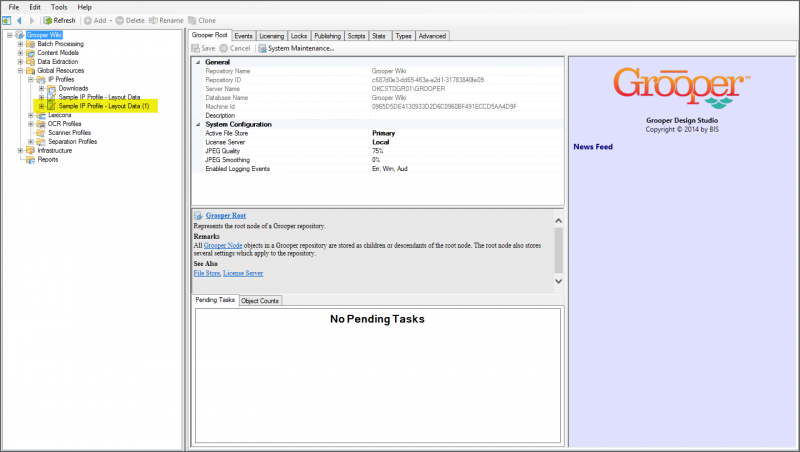This screenshot has width=800, height=452.
Task: Go forward with the gray right arrow
Action: pos(32,20)
